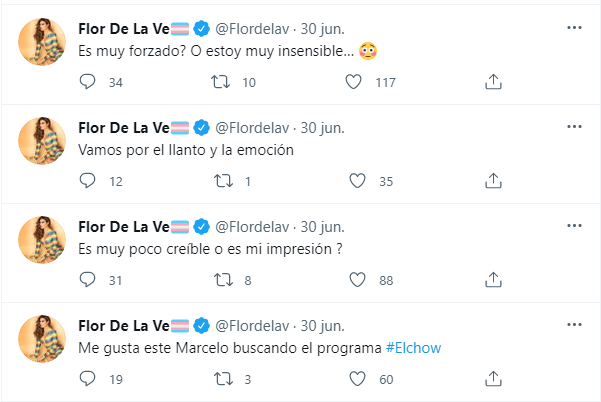Click the '30 jun.' date of Marcelo tweet
Viewport: 601px width, 402px height.
tap(323, 325)
